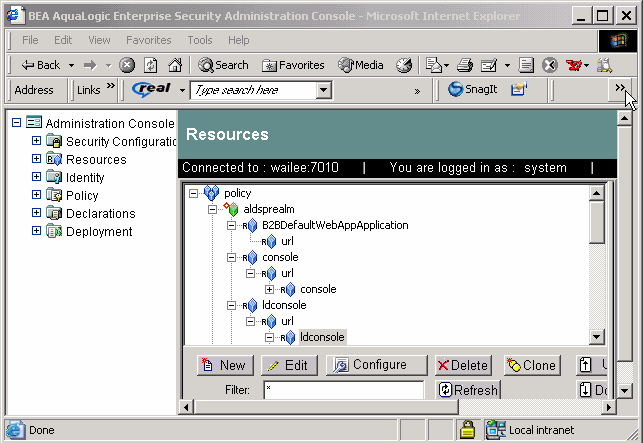Screen dimensions: 643x443
Task: Click the Forward arrow toolbar button
Action: point(90,65)
